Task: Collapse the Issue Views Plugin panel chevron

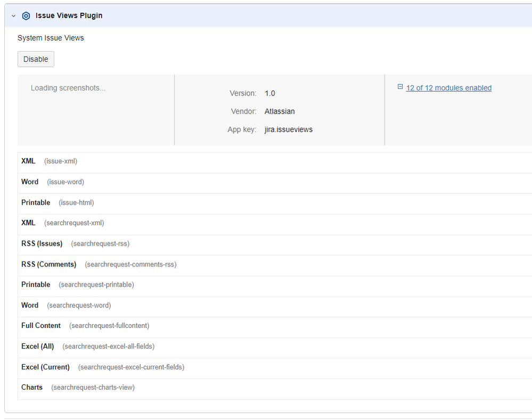Action: (x=12, y=15)
